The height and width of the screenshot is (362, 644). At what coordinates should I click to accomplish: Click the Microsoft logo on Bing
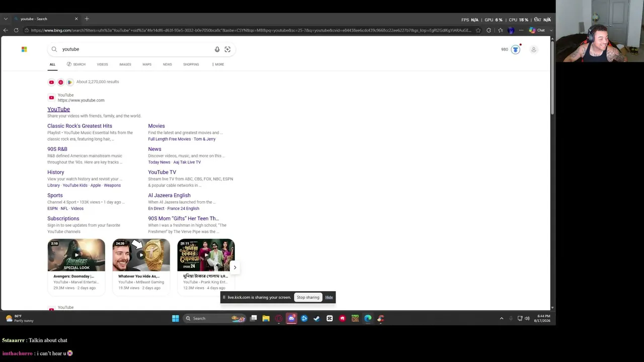pos(24,49)
